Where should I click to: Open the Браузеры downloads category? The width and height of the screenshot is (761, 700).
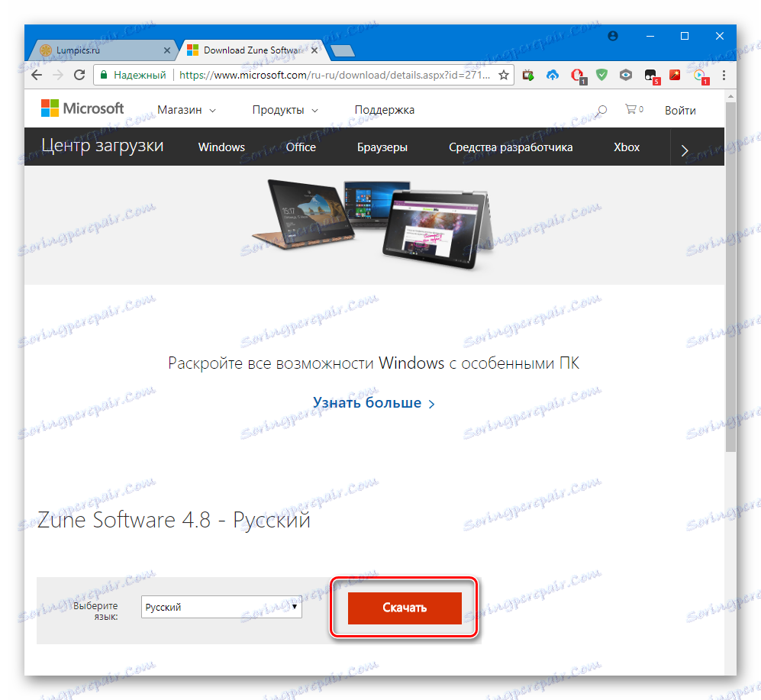pos(382,147)
